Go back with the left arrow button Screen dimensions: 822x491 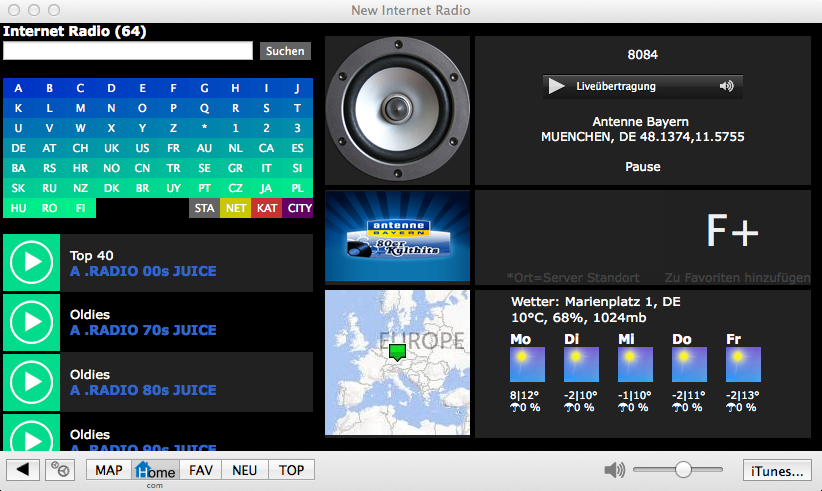point(23,470)
